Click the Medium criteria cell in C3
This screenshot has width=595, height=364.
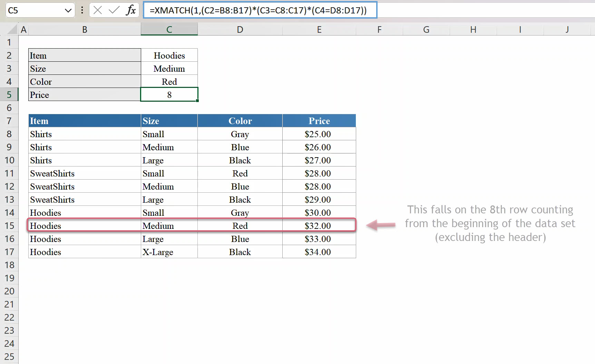tap(169, 69)
